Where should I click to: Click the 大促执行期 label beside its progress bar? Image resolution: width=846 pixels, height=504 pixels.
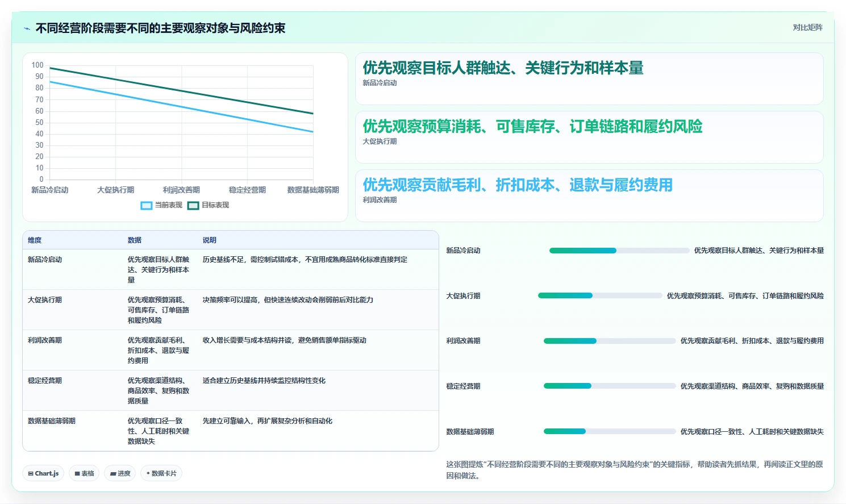463,296
